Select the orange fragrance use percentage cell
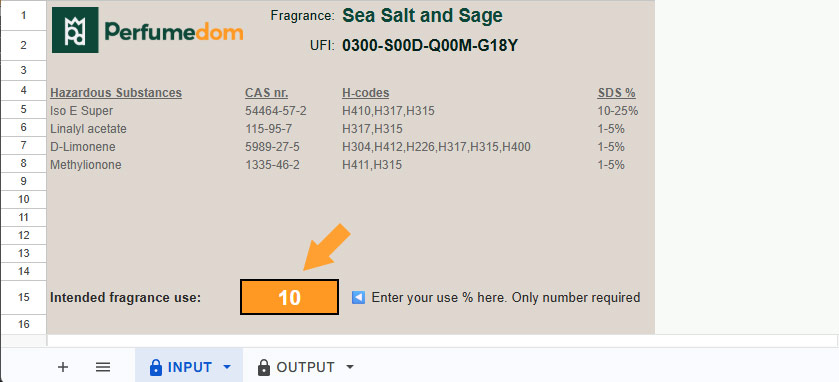839x382 pixels. (x=289, y=297)
